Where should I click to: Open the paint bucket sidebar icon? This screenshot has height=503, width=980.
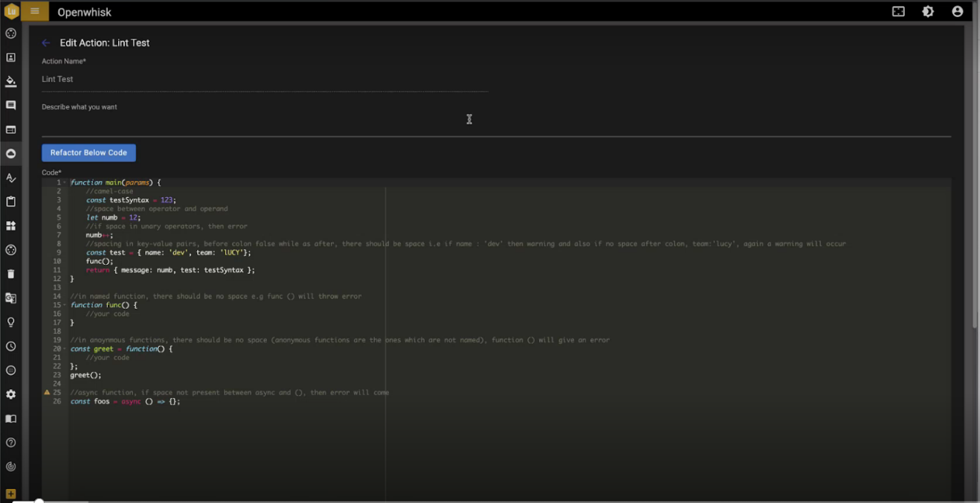11,81
